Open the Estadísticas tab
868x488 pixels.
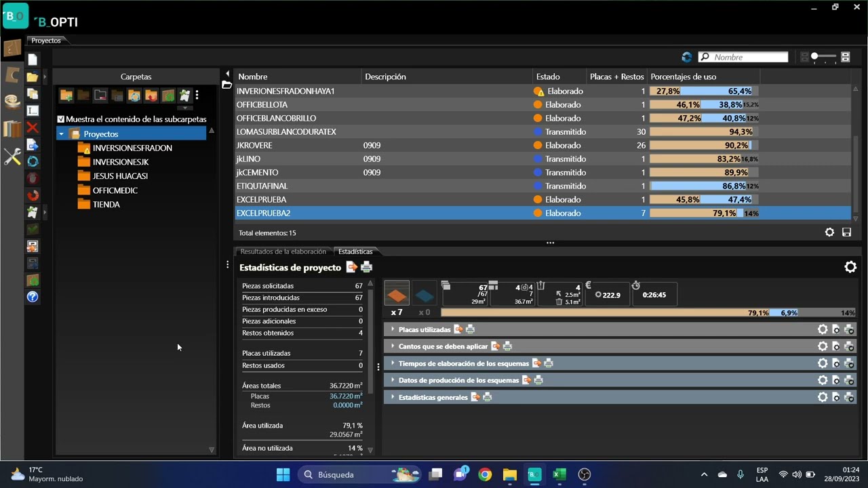point(355,251)
